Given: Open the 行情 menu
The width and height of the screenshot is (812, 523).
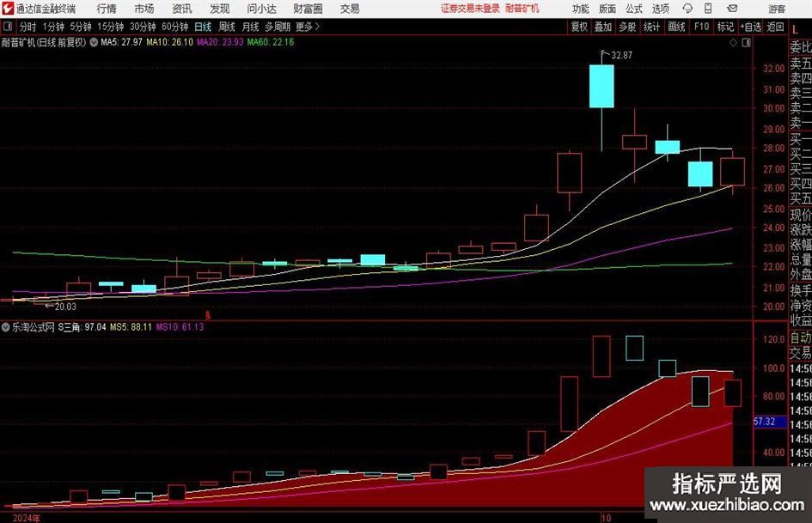Looking at the screenshot, I should 106,9.
